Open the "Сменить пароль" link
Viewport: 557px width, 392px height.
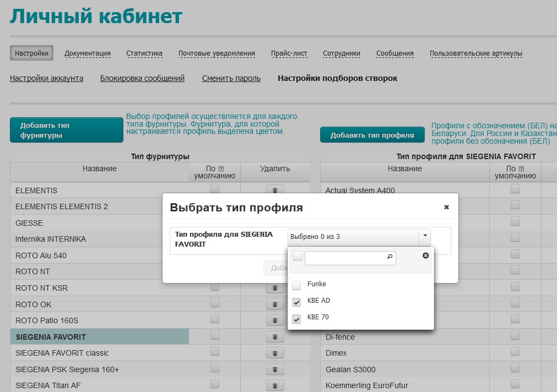pyautogui.click(x=231, y=78)
